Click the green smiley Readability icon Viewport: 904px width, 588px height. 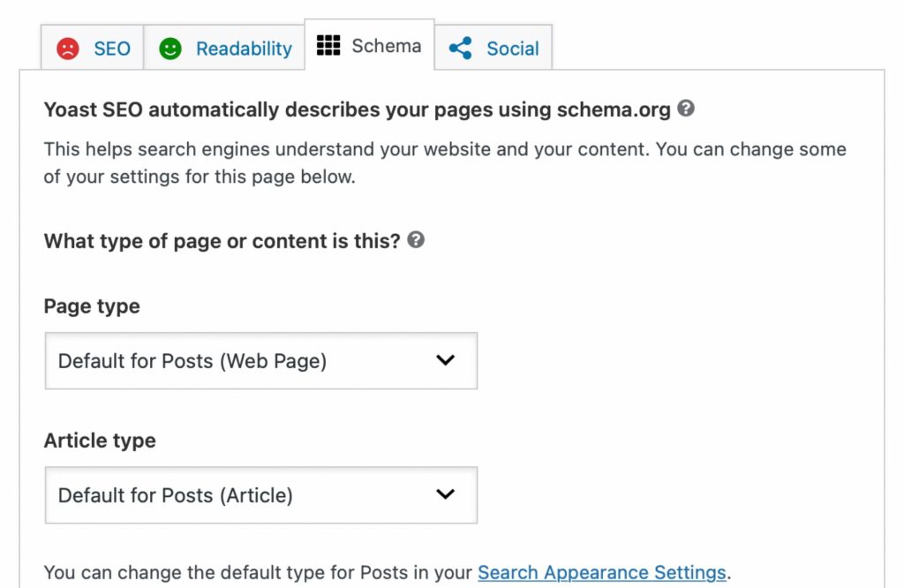pos(170,48)
